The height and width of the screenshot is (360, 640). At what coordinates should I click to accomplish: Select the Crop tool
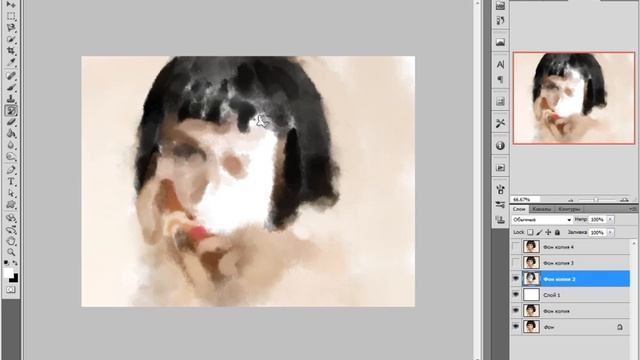coord(11,51)
